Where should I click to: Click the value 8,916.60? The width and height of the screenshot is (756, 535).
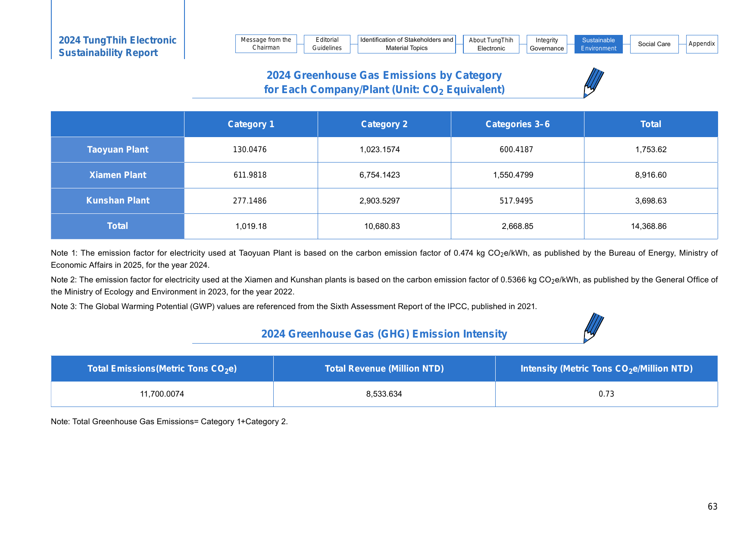coord(651,175)
